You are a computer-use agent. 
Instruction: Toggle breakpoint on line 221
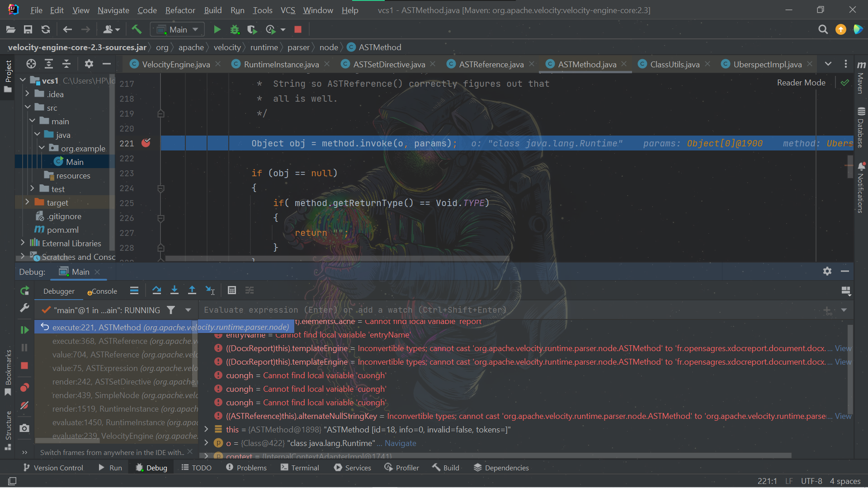[146, 143]
